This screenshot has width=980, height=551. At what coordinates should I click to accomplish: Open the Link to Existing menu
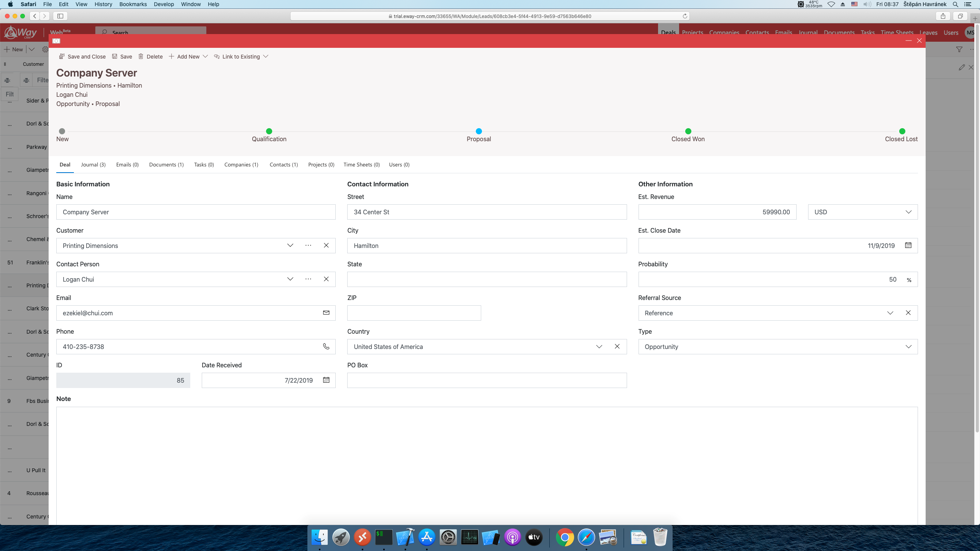pyautogui.click(x=241, y=56)
